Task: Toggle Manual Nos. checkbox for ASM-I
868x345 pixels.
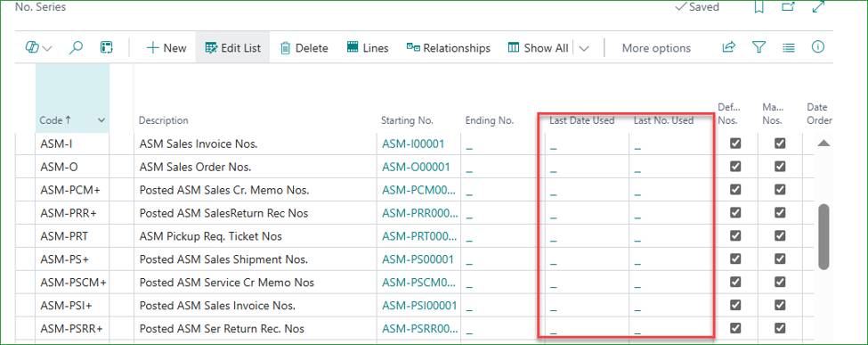Action: point(780,144)
